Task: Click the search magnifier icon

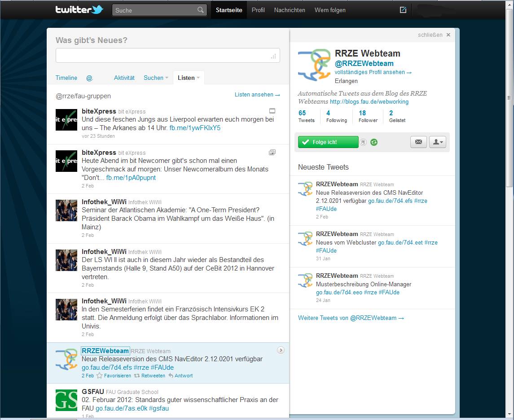Action: point(200,10)
